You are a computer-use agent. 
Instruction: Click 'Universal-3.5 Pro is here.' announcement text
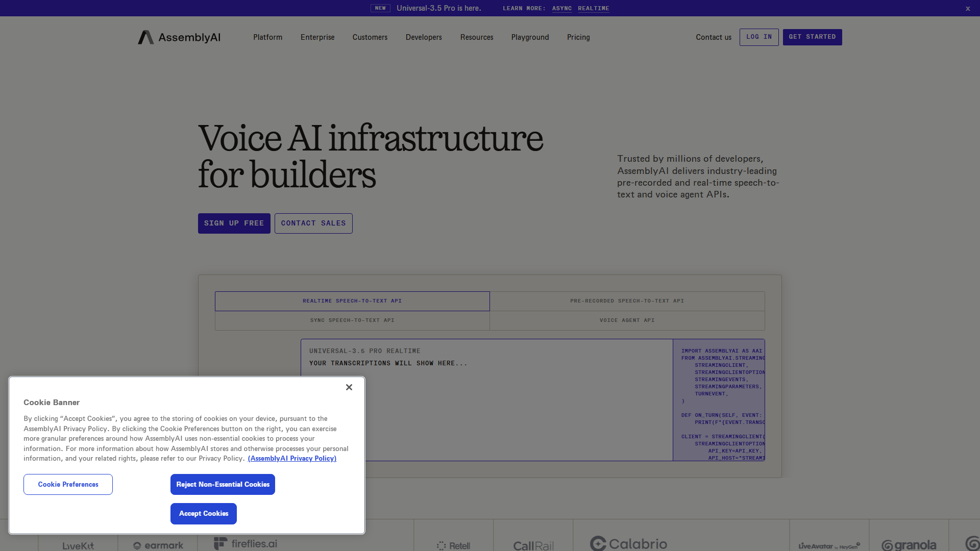(x=439, y=8)
